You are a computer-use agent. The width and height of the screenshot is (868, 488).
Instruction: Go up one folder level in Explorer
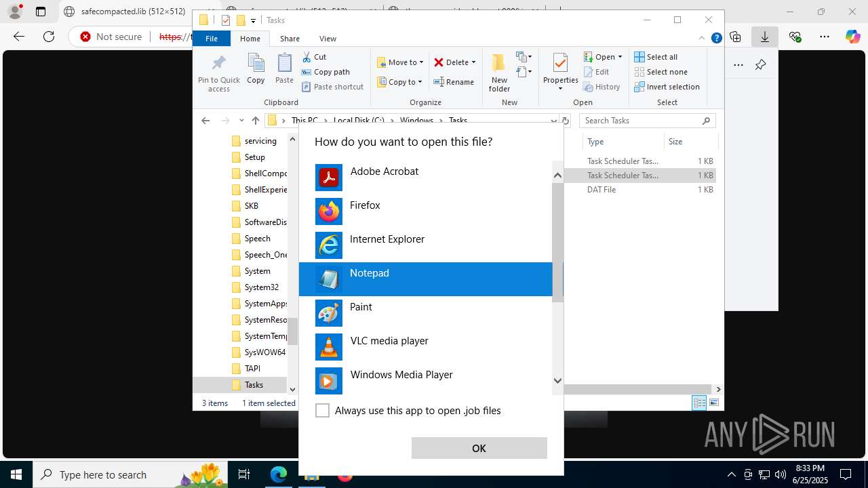(255, 121)
